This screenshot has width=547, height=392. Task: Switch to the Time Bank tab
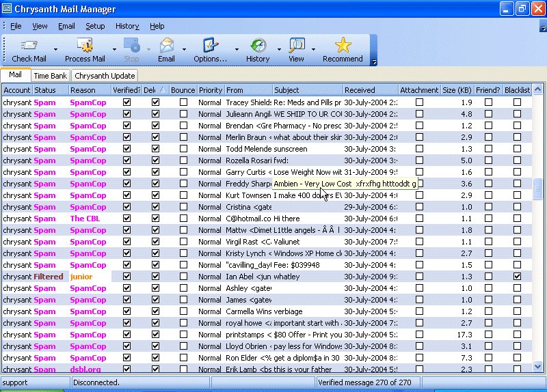click(51, 76)
